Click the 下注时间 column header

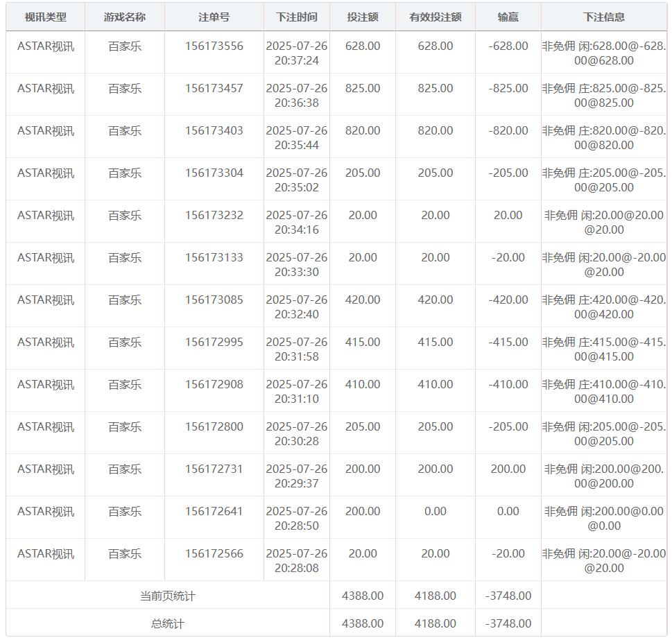click(296, 17)
